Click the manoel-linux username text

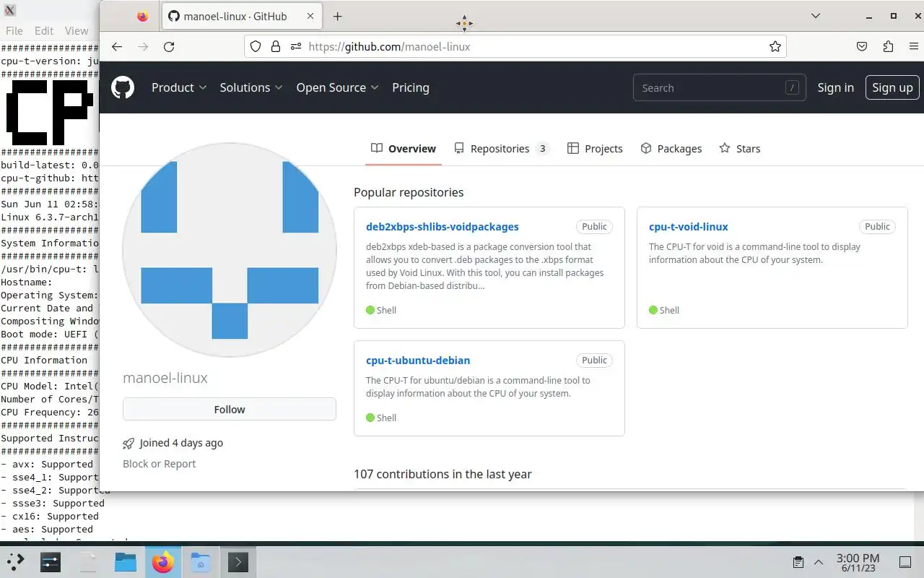165,378
